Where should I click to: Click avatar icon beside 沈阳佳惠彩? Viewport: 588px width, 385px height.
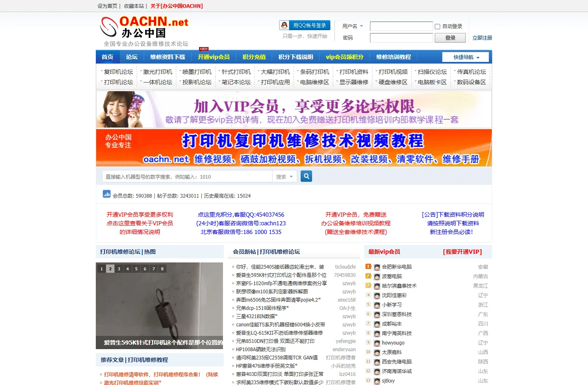click(377, 296)
